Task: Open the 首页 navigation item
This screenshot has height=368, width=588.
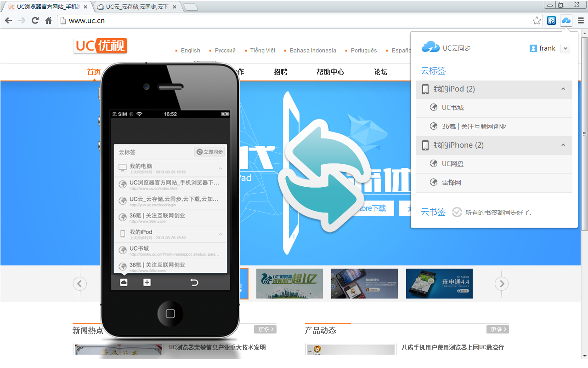Action: point(94,72)
